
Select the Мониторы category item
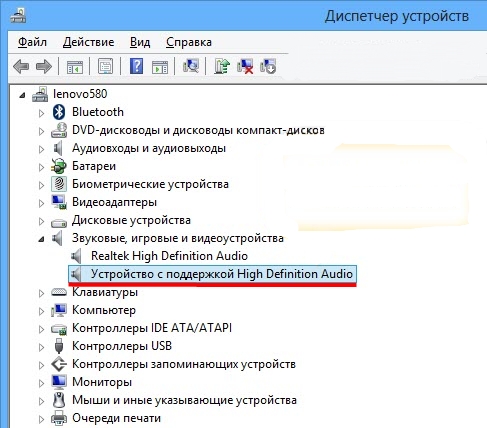(x=102, y=382)
